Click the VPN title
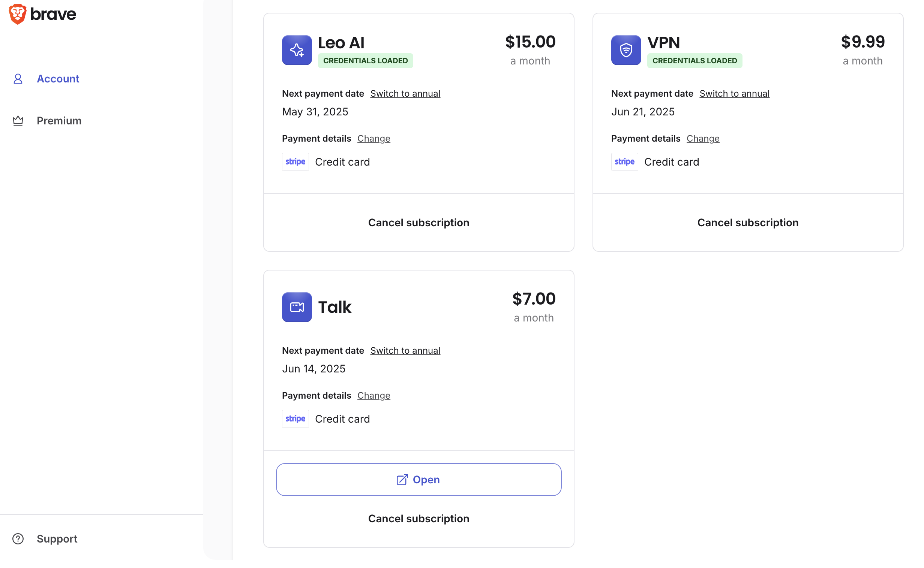Viewport: 924px width, 568px height. pyautogui.click(x=664, y=43)
